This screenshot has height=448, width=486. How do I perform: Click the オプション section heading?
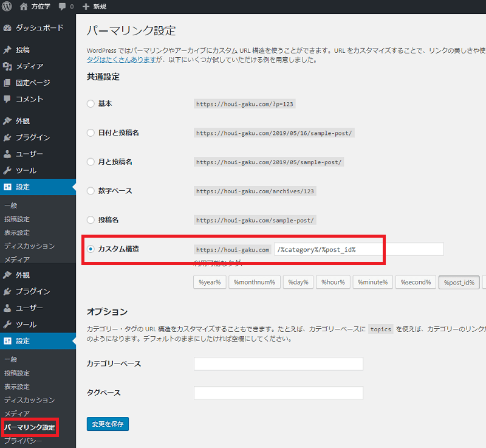[x=108, y=312]
